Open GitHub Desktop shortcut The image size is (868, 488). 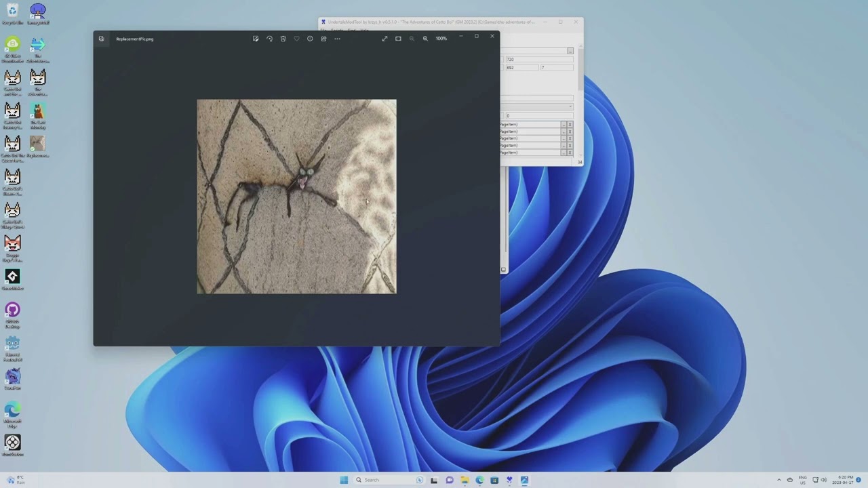[12, 314]
